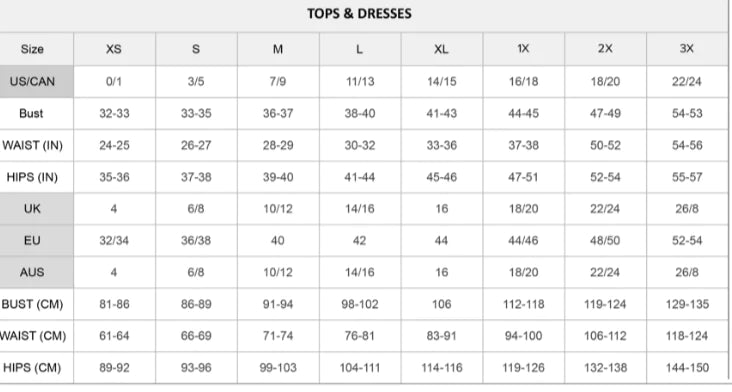
Task: Click the TOPS & DRESSES table title
Action: (359, 14)
